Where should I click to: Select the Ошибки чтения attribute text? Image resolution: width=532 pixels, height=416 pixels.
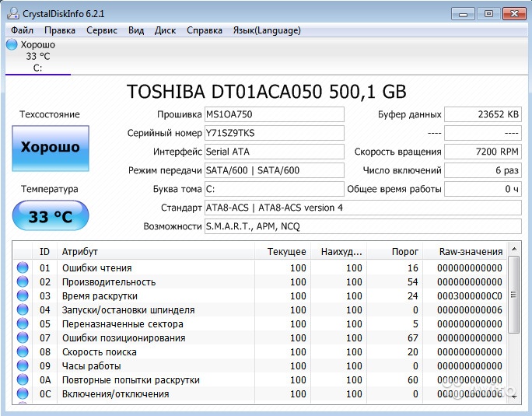click(96, 268)
